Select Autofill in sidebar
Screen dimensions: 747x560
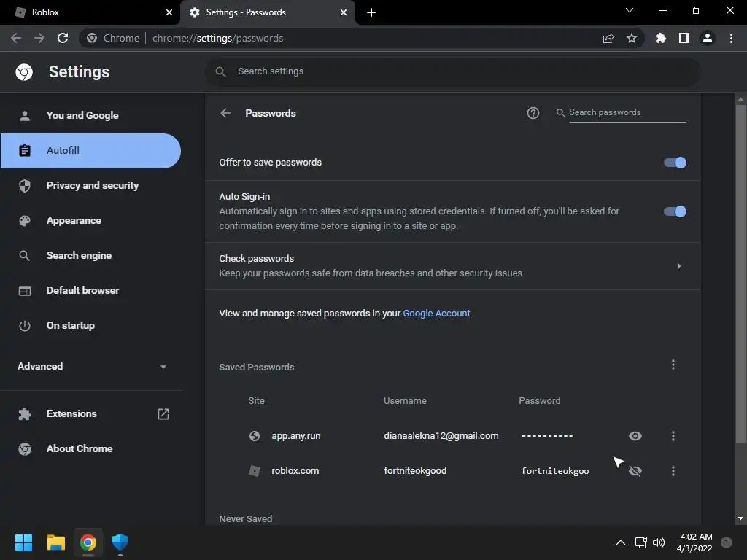[90, 150]
